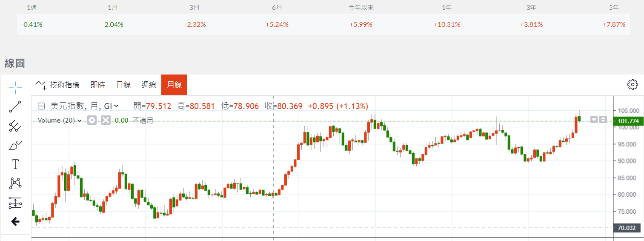Select the crosshair cursor tool
The height and width of the screenshot is (241, 644).
pyautogui.click(x=15, y=88)
